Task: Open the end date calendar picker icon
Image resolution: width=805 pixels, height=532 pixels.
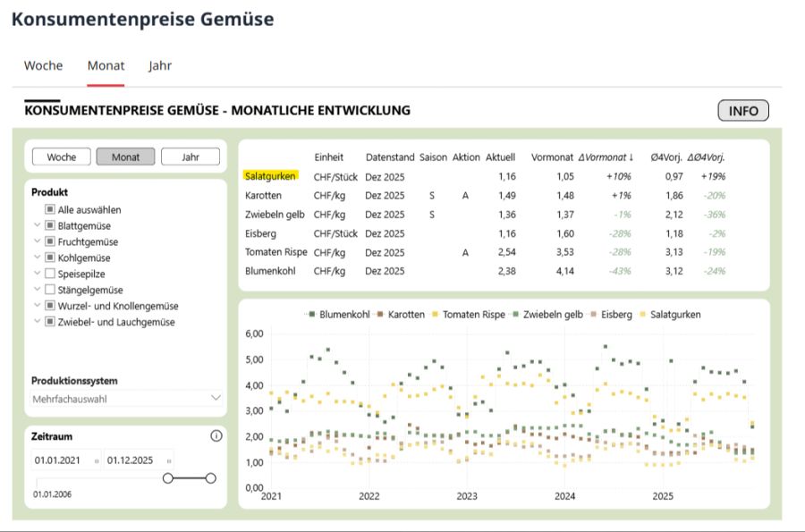Action: [x=169, y=460]
